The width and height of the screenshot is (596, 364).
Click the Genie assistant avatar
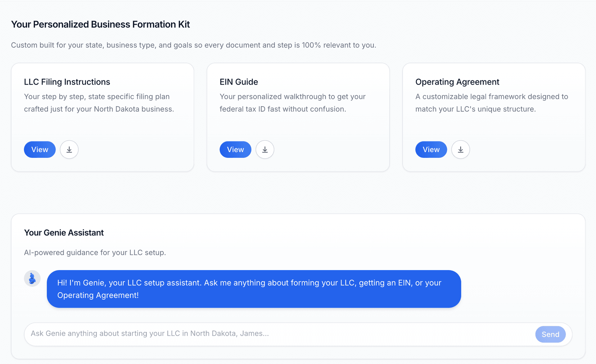click(x=32, y=278)
